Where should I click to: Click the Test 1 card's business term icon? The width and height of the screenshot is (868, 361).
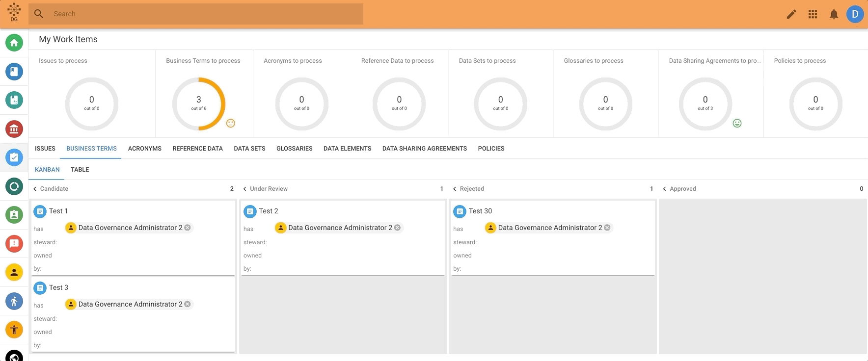40,211
